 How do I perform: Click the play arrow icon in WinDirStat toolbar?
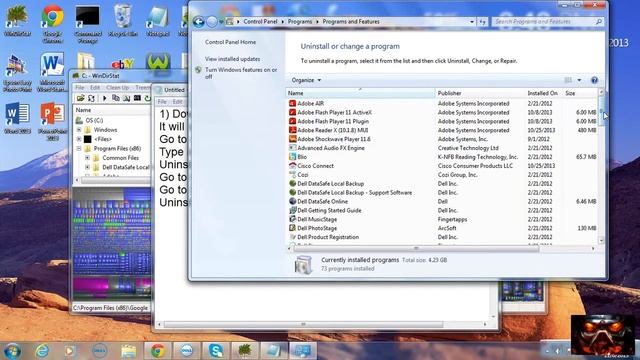(x=104, y=98)
